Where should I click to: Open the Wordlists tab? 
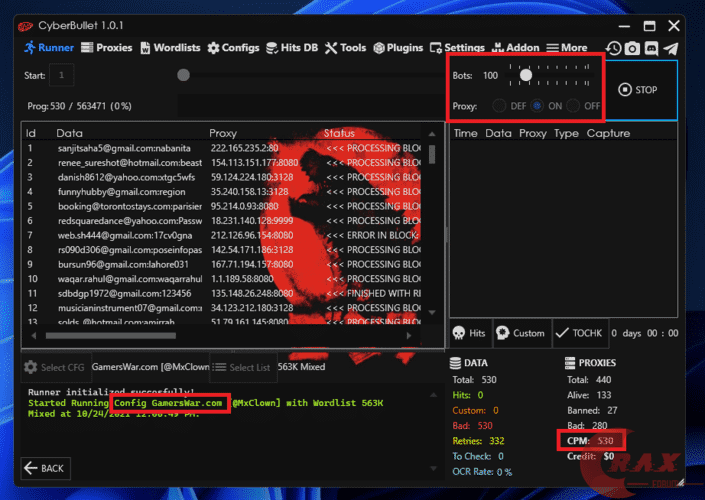pos(170,48)
